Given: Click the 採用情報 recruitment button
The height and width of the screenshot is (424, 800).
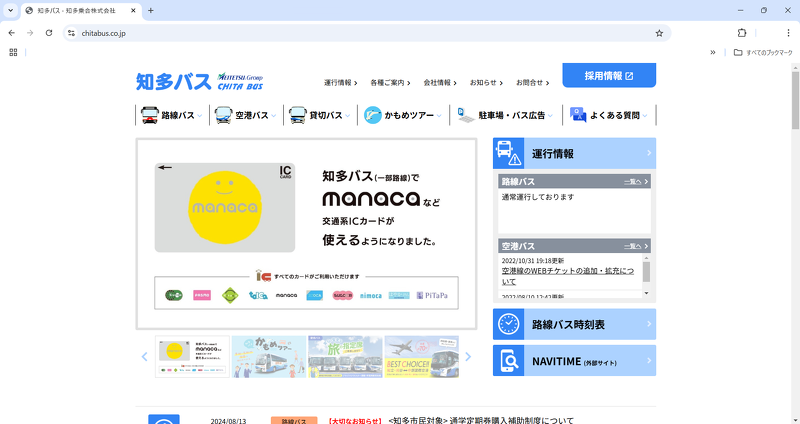Looking at the screenshot, I should coord(609,76).
